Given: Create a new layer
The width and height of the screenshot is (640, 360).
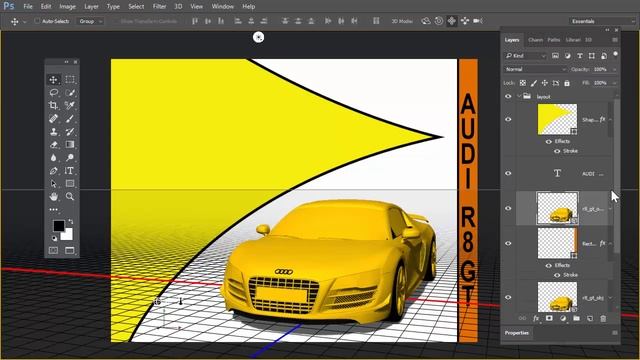Looking at the screenshot, I should 590,318.
